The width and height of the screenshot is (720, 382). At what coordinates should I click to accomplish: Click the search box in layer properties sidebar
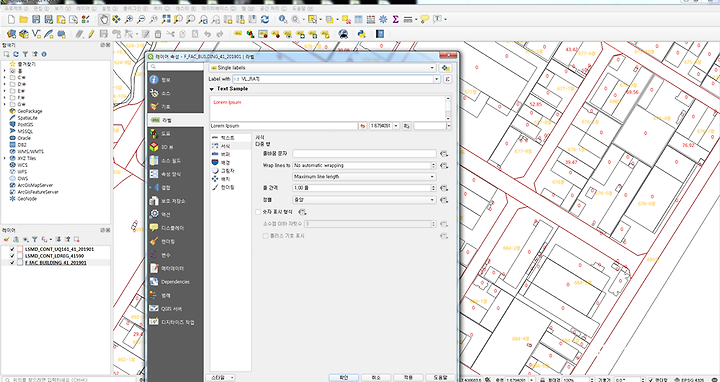coord(175,67)
